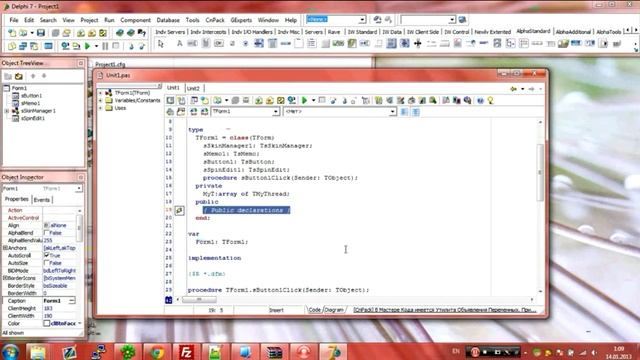Open FileZilla from the taskbar

[x=186, y=352]
